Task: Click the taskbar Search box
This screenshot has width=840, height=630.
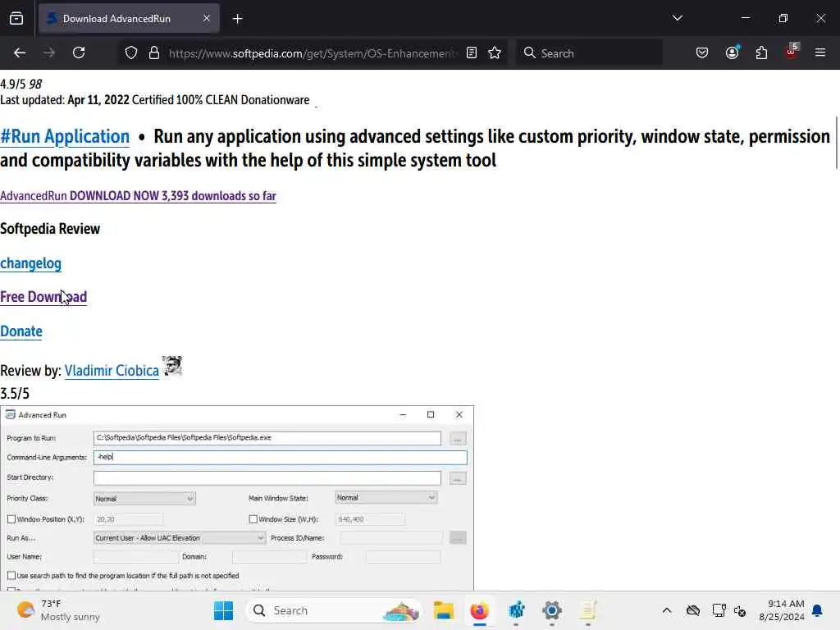Action: click(333, 610)
